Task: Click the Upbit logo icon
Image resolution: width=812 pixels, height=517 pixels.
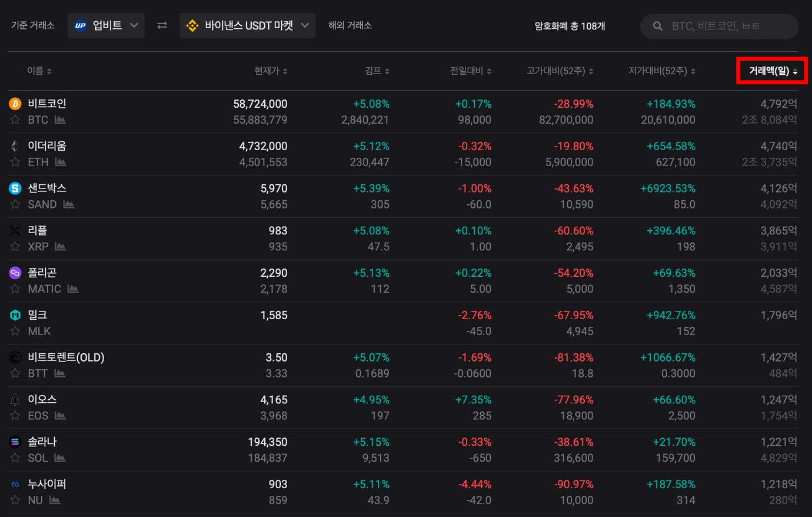Action: tap(81, 25)
